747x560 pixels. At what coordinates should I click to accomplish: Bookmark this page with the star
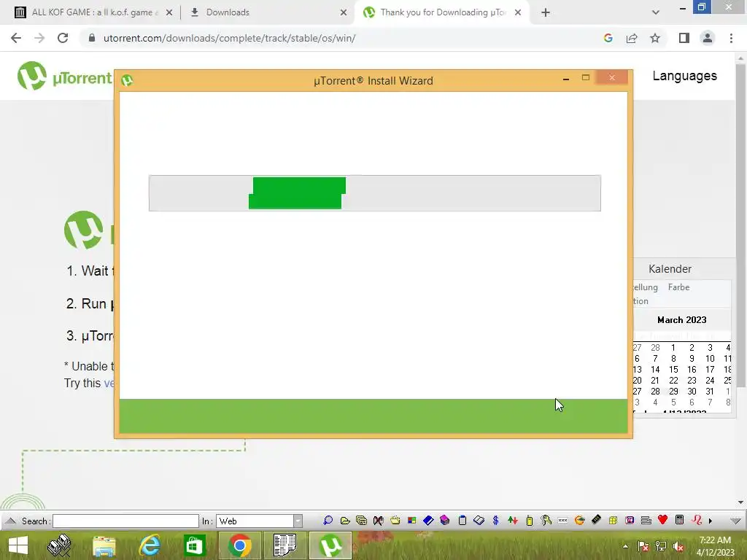pyautogui.click(x=655, y=38)
